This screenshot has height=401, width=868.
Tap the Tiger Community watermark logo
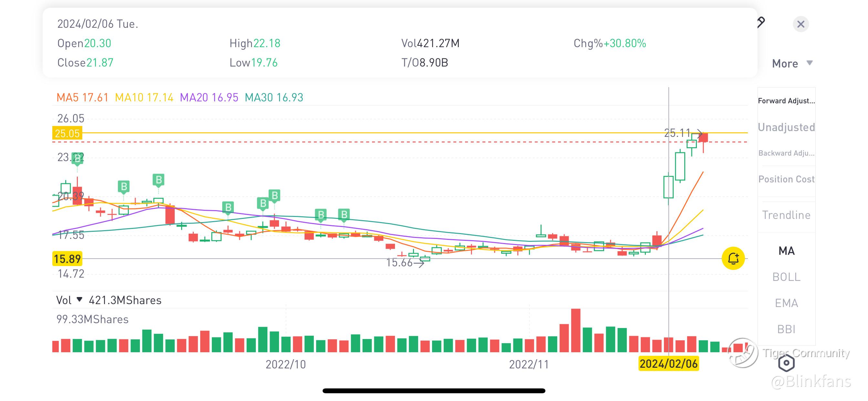tap(742, 353)
